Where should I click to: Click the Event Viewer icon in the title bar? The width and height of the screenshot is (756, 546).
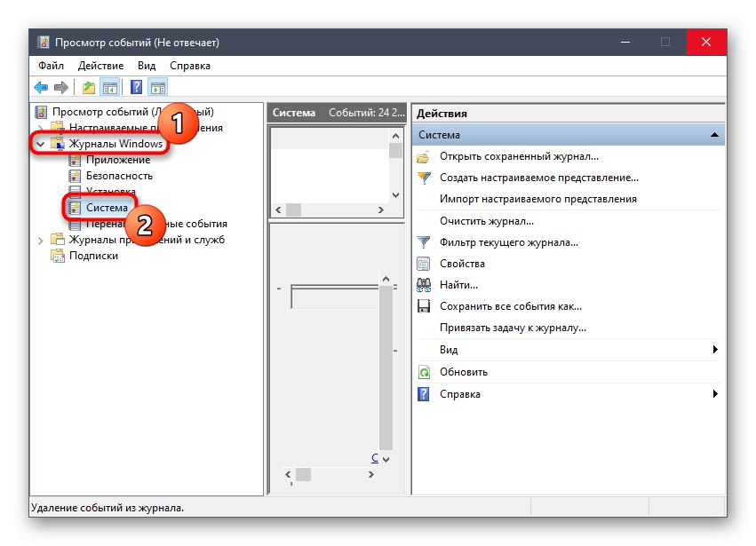pyautogui.click(x=44, y=43)
